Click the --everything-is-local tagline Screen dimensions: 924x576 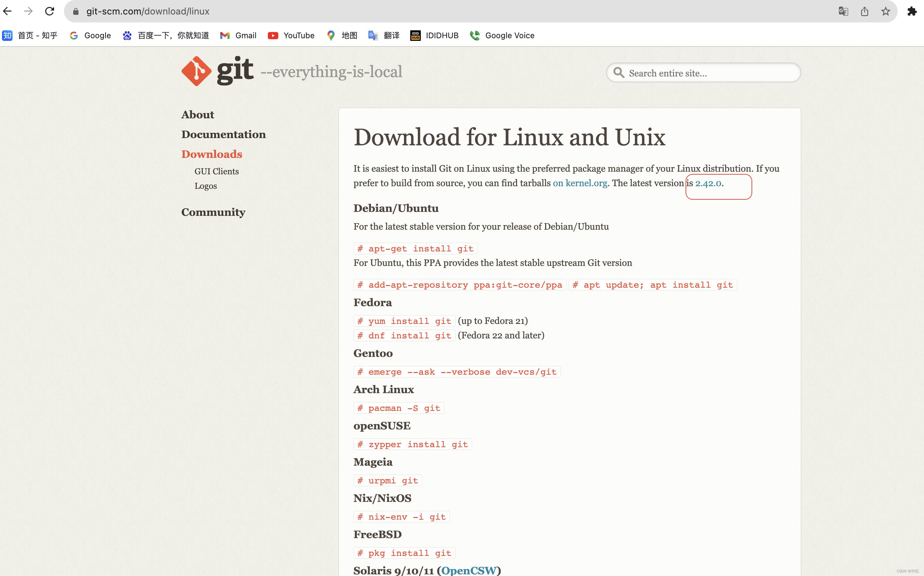[331, 72]
